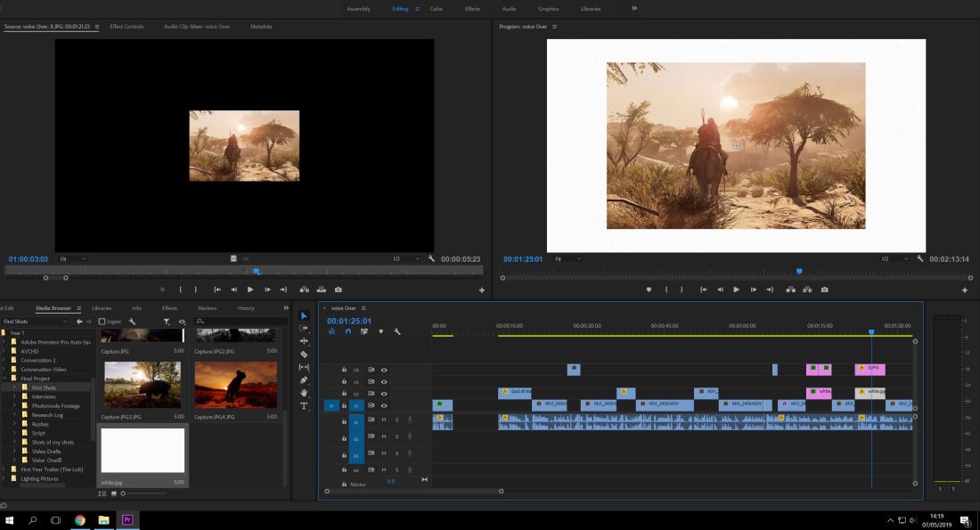Select the Hand tool
The height and width of the screenshot is (530, 980).
(x=304, y=393)
